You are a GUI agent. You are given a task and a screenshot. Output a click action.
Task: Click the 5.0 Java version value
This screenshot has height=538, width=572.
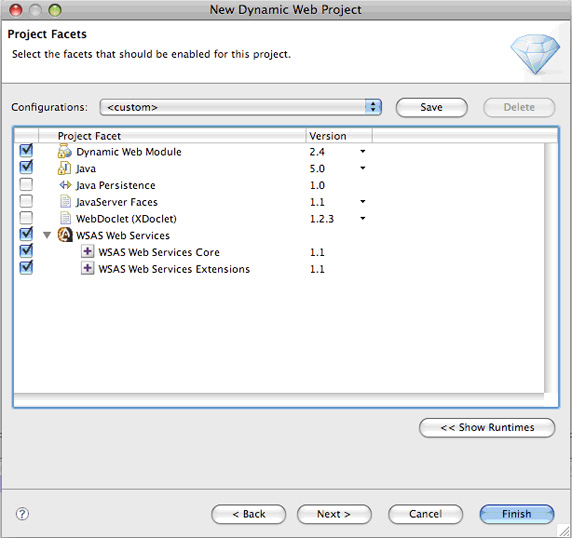click(317, 169)
